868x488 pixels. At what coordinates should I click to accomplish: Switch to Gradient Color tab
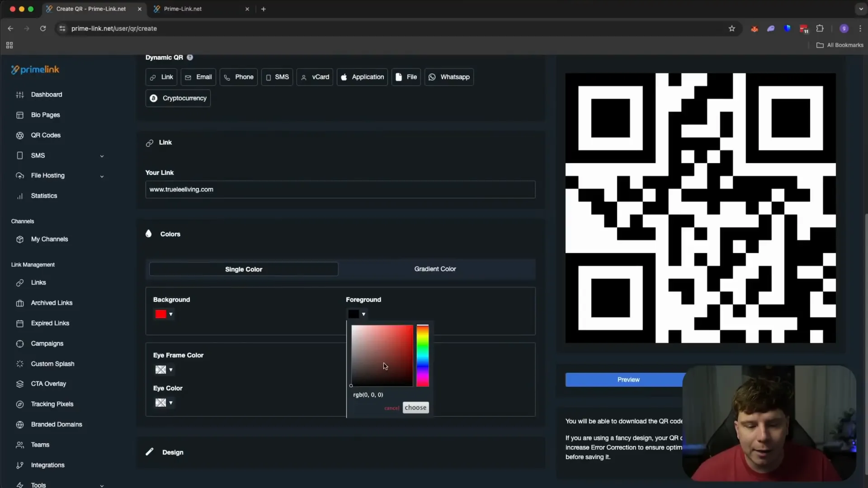coord(435,269)
